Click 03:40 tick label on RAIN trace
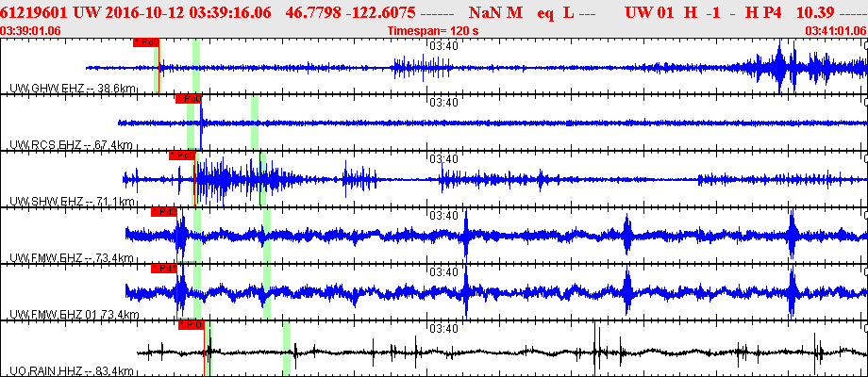The height and width of the screenshot is (377, 868). pos(442,328)
